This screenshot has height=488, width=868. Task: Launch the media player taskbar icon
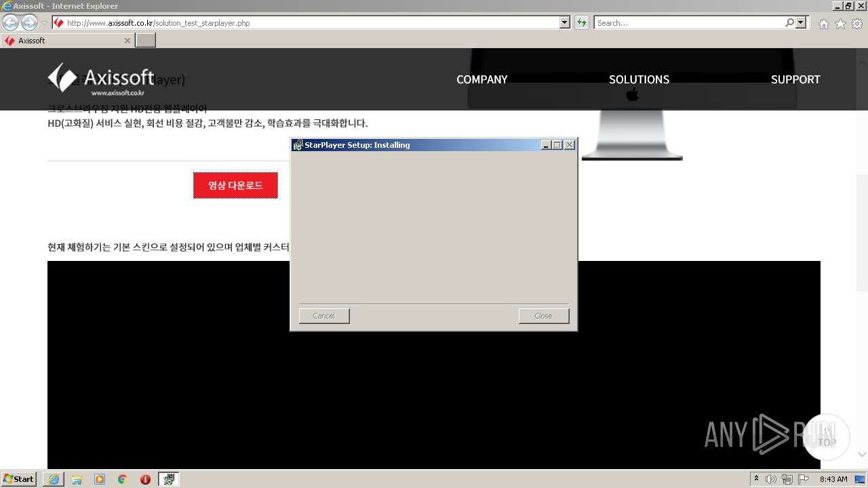coord(100,479)
